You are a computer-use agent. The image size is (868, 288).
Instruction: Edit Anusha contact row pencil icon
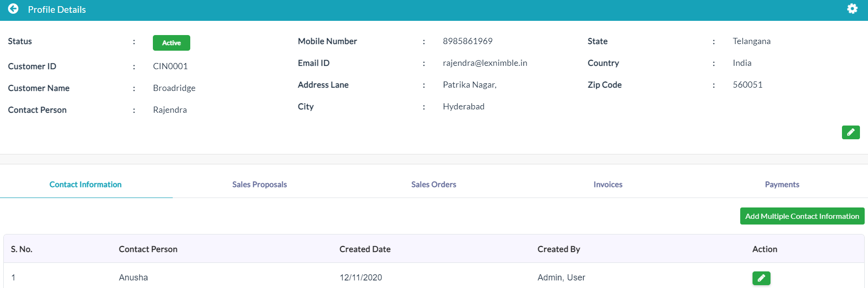[x=761, y=278]
